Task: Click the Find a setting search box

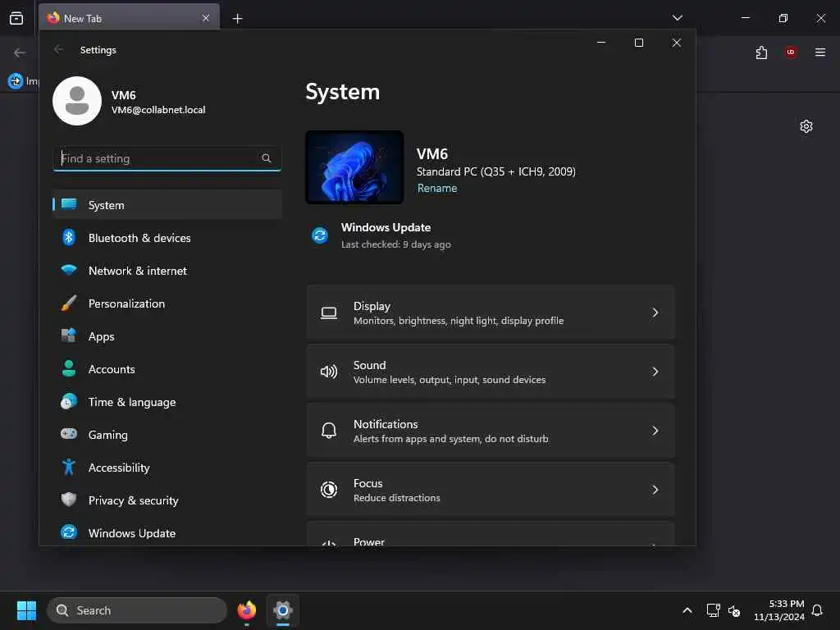Action: pos(167,158)
